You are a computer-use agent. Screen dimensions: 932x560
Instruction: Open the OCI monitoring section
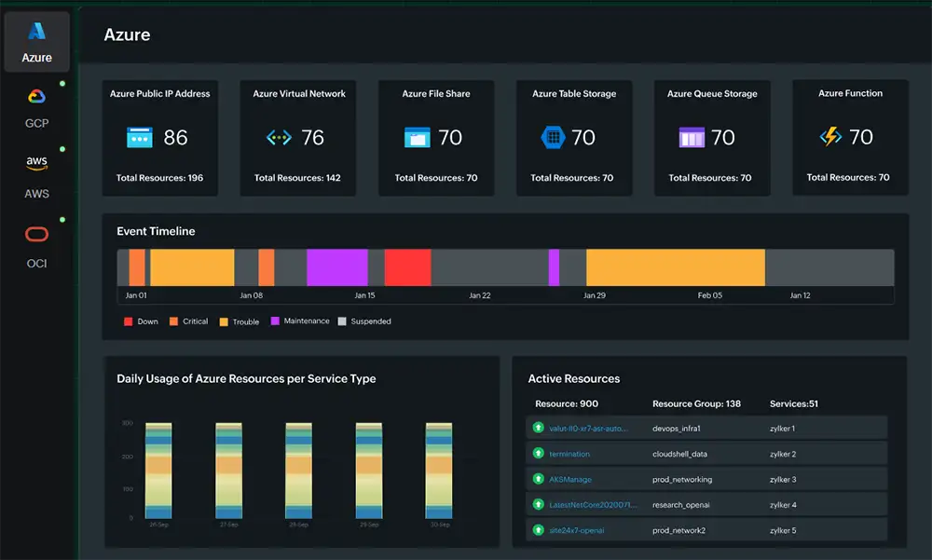tap(36, 234)
